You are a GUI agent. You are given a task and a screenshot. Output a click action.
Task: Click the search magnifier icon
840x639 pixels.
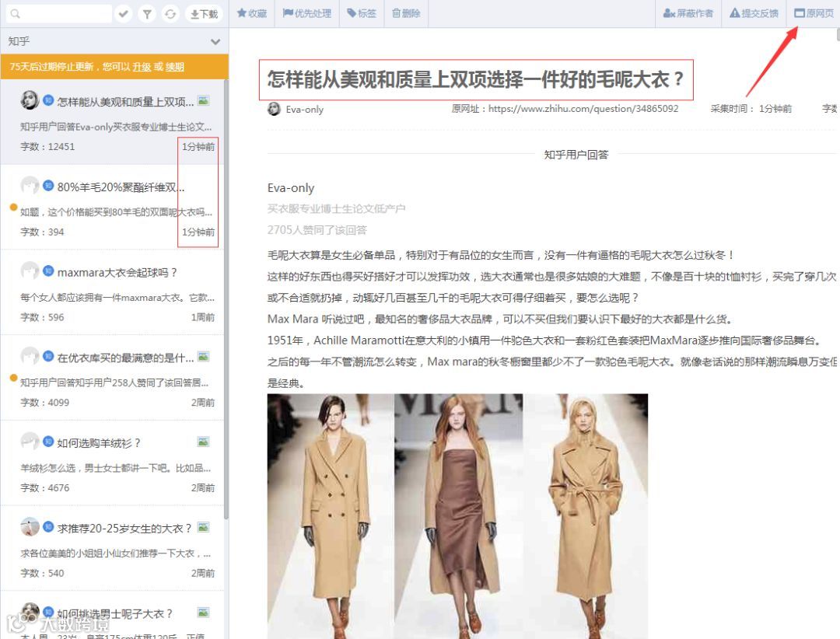(x=15, y=13)
